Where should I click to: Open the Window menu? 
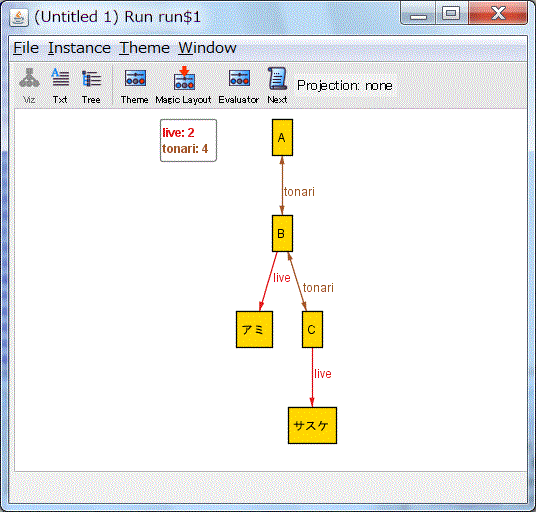(207, 48)
